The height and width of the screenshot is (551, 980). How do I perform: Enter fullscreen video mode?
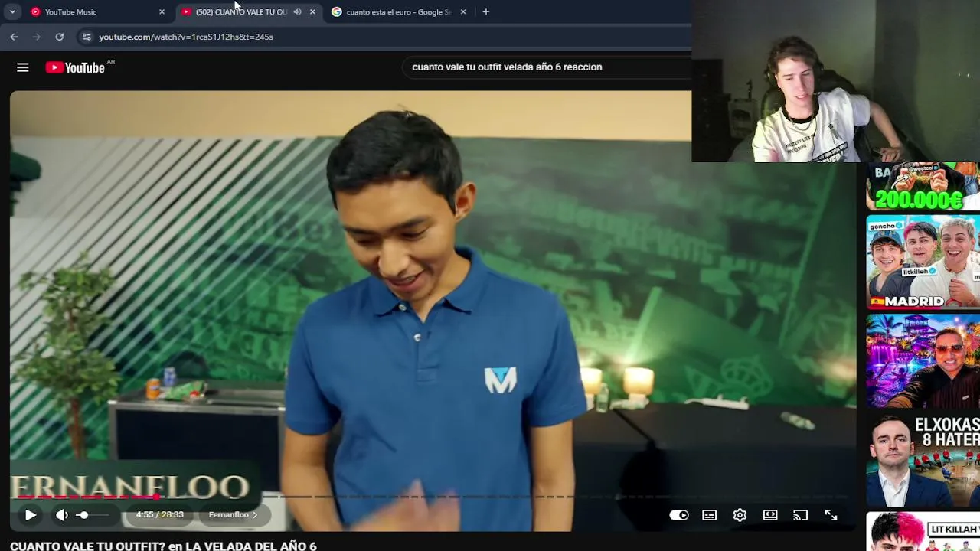[x=831, y=515]
